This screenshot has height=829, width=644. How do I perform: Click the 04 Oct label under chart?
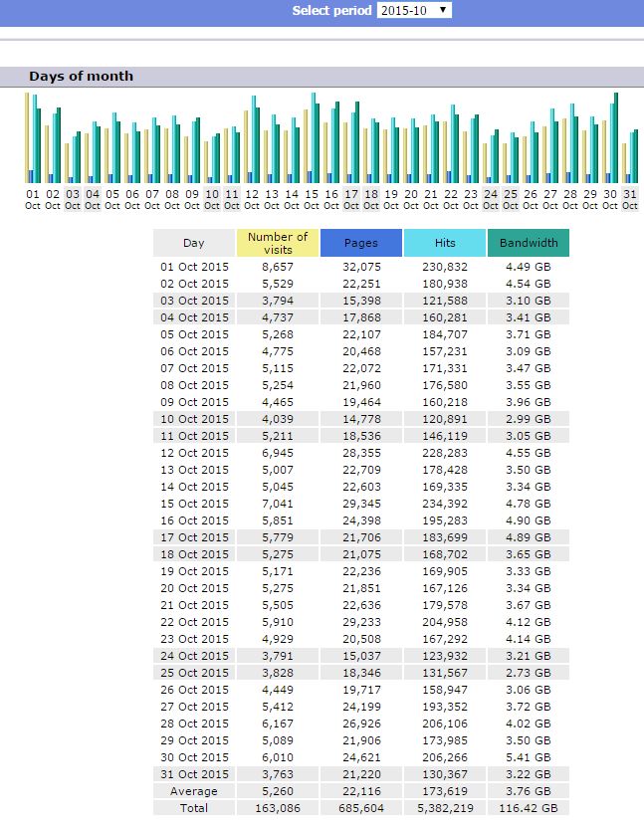click(93, 199)
